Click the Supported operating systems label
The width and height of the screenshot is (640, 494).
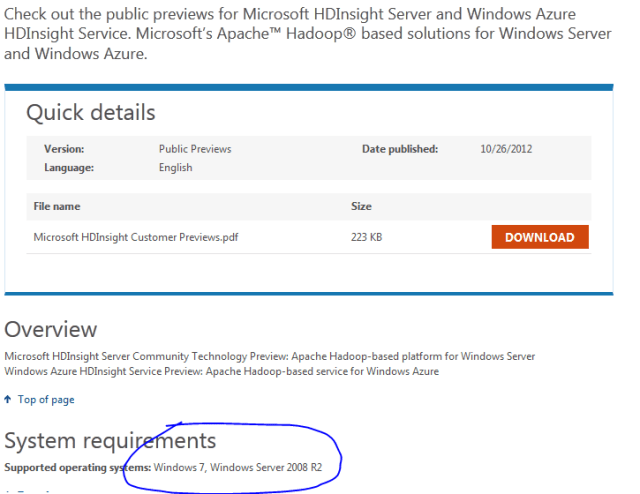pos(78,467)
